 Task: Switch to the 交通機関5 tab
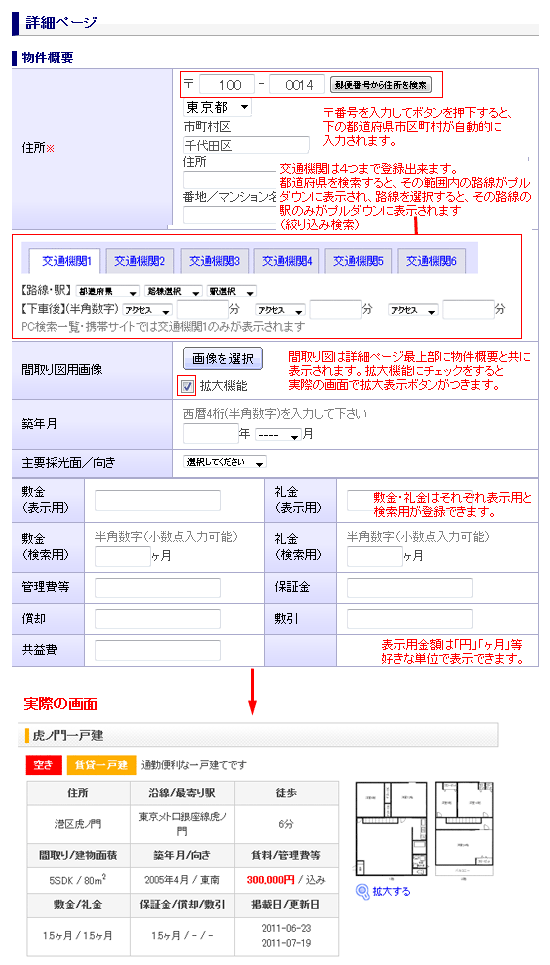pyautogui.click(x=358, y=261)
